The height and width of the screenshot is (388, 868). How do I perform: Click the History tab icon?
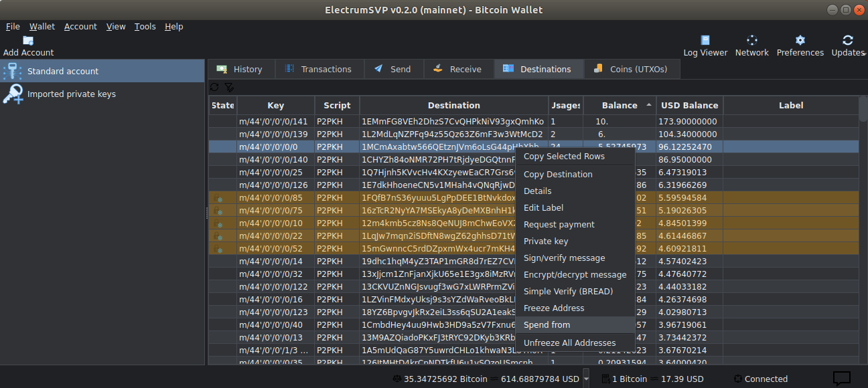[x=221, y=69]
